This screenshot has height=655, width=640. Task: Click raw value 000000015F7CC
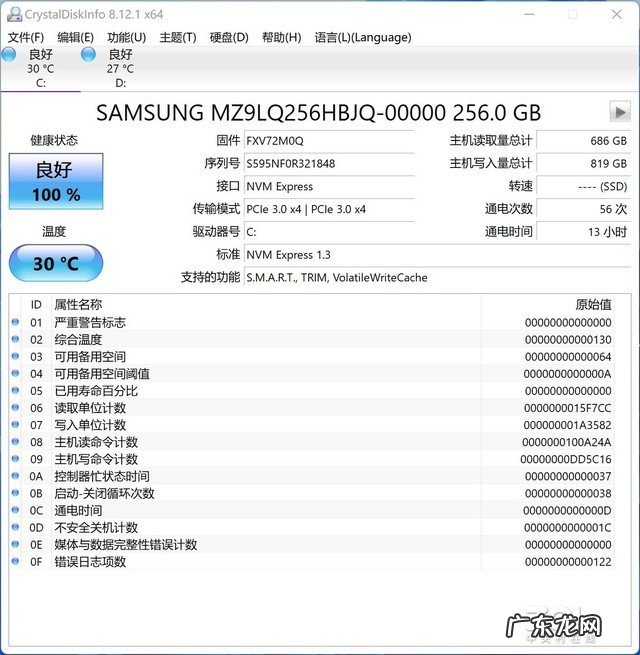click(568, 408)
